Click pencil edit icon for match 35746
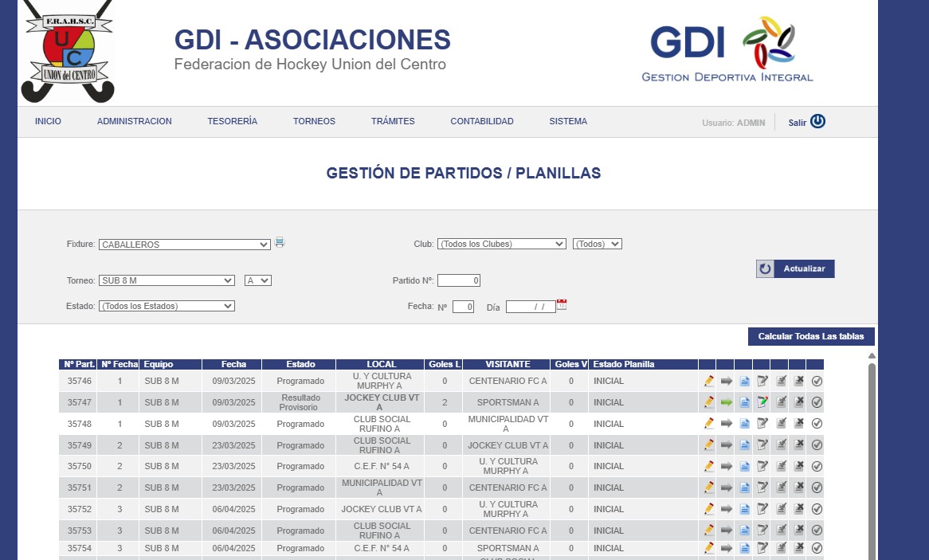 [709, 382]
